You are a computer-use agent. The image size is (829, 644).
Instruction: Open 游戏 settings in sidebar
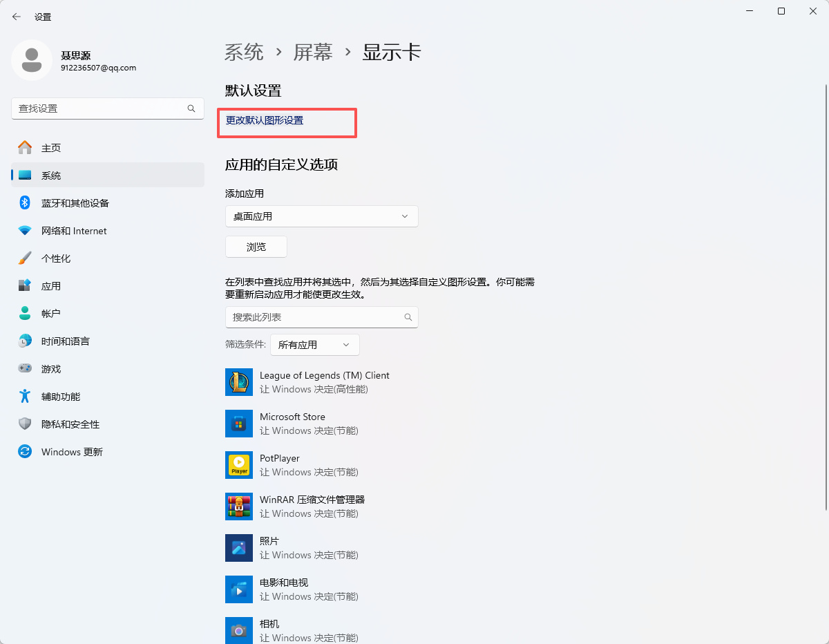click(x=108, y=368)
